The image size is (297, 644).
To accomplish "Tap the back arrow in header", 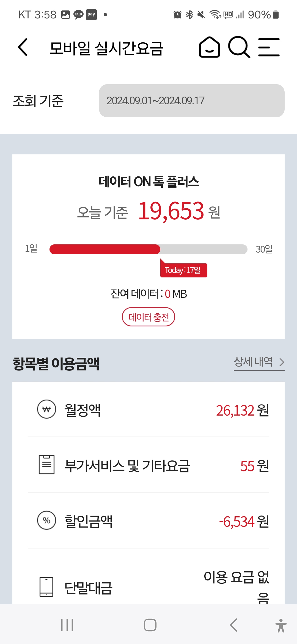I will click(23, 47).
